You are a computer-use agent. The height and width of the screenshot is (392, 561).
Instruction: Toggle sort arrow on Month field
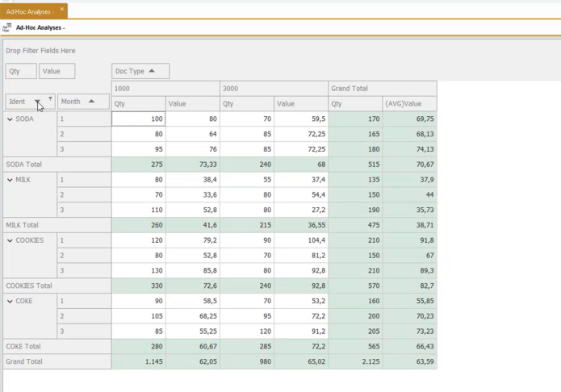click(x=92, y=102)
